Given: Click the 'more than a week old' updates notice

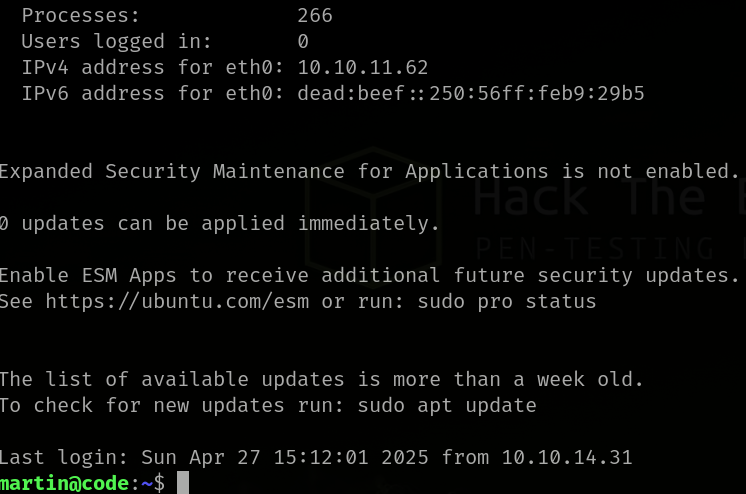Looking at the screenshot, I should (x=320, y=379).
